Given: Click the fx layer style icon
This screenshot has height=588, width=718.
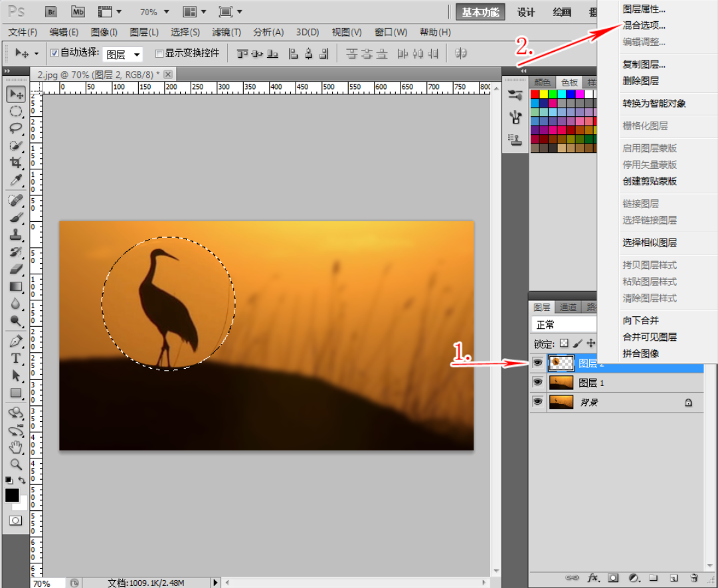Looking at the screenshot, I should (593, 578).
